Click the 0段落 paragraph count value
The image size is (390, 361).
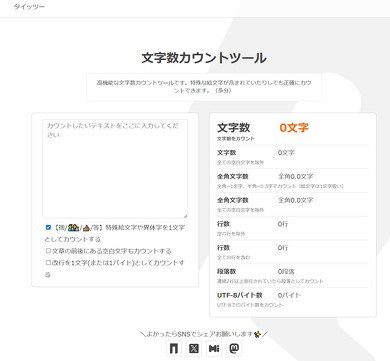[286, 272]
